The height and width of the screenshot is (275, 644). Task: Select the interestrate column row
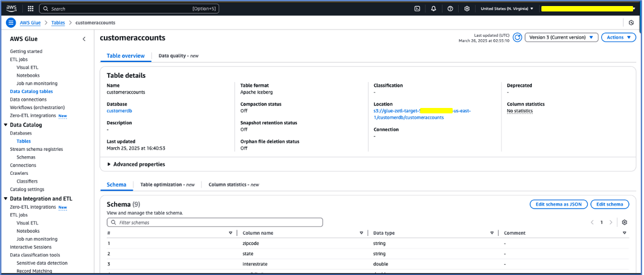368,264
